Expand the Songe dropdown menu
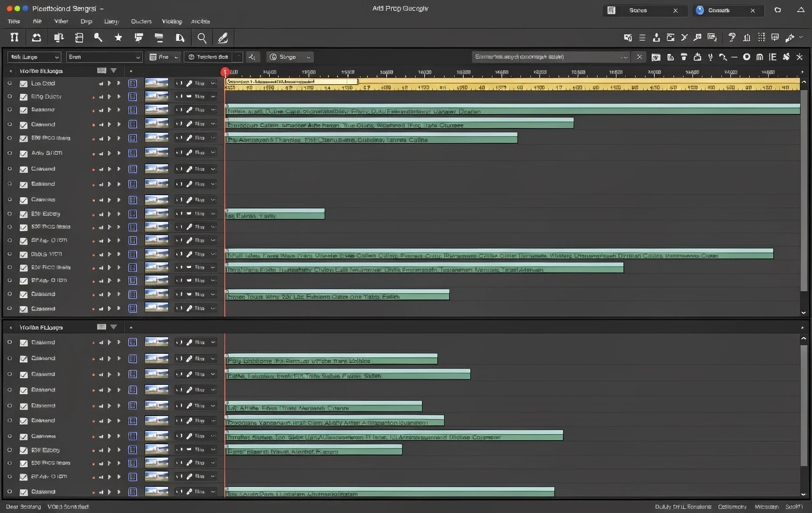Screen dimensions: 812x513 (290, 57)
